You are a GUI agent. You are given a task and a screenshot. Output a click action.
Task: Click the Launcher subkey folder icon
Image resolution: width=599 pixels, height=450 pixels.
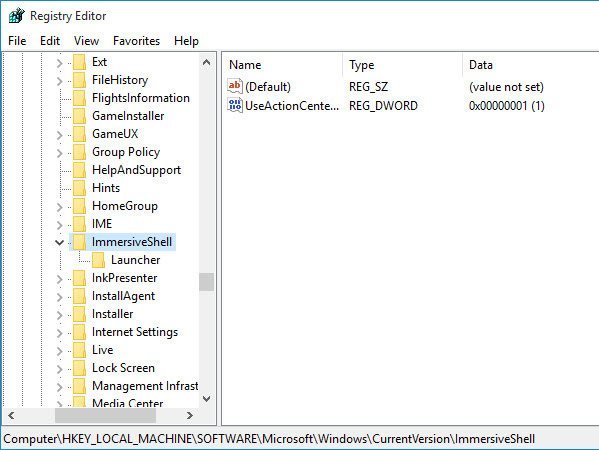click(99, 260)
